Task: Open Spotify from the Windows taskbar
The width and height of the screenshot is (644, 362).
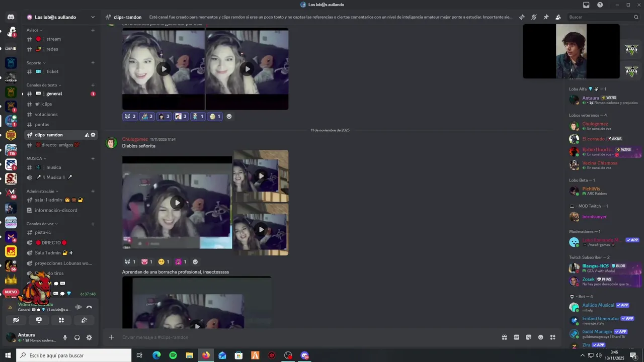Action: pos(173,355)
